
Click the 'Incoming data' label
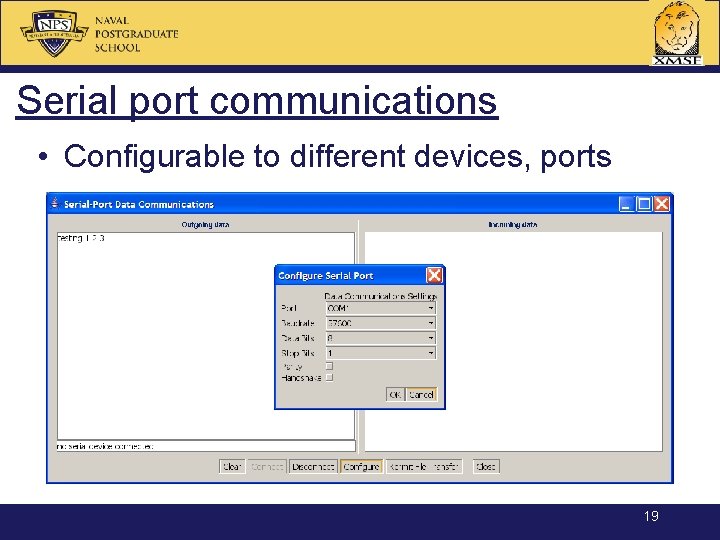[x=512, y=225]
